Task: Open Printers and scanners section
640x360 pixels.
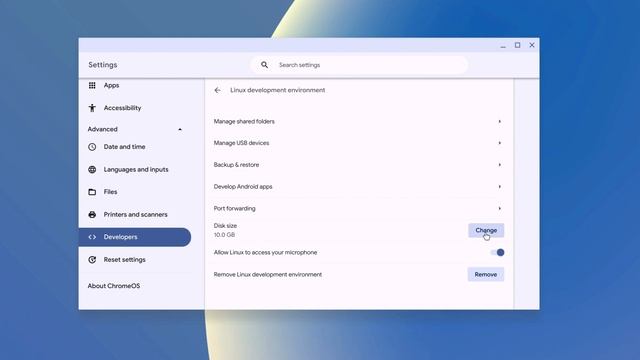Action: point(135,214)
